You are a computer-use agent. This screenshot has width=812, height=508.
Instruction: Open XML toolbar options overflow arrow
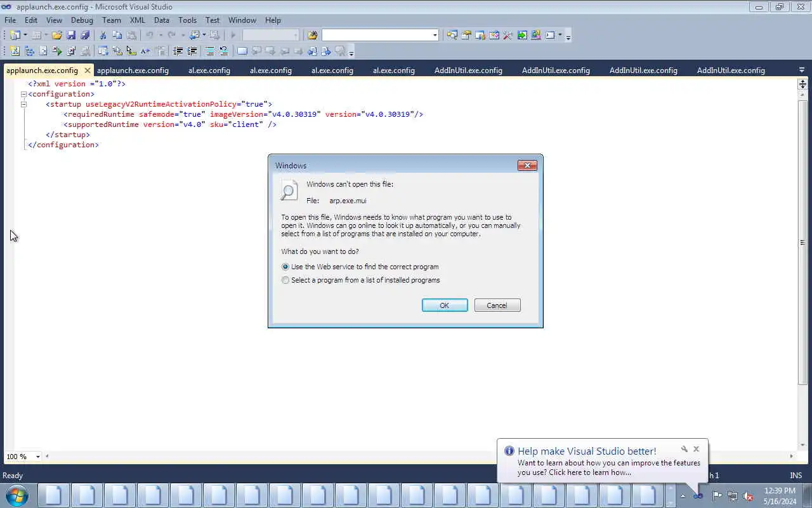click(x=351, y=53)
